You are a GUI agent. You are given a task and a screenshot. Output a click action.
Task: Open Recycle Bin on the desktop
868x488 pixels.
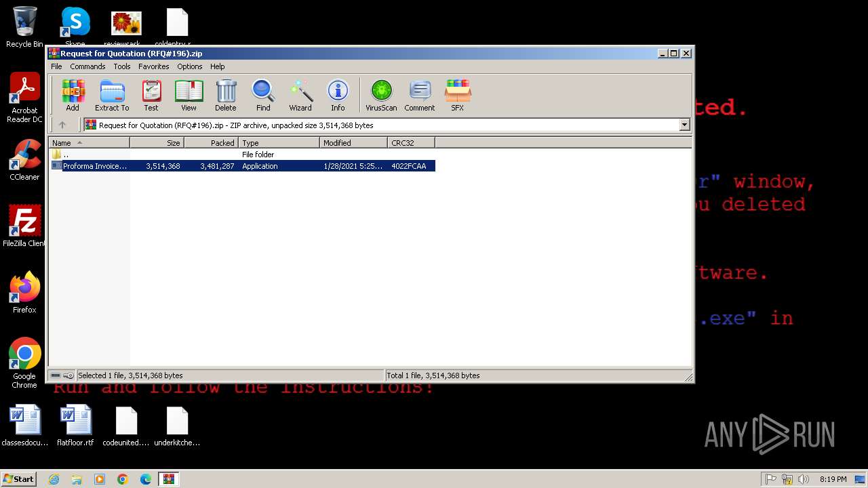[24, 27]
